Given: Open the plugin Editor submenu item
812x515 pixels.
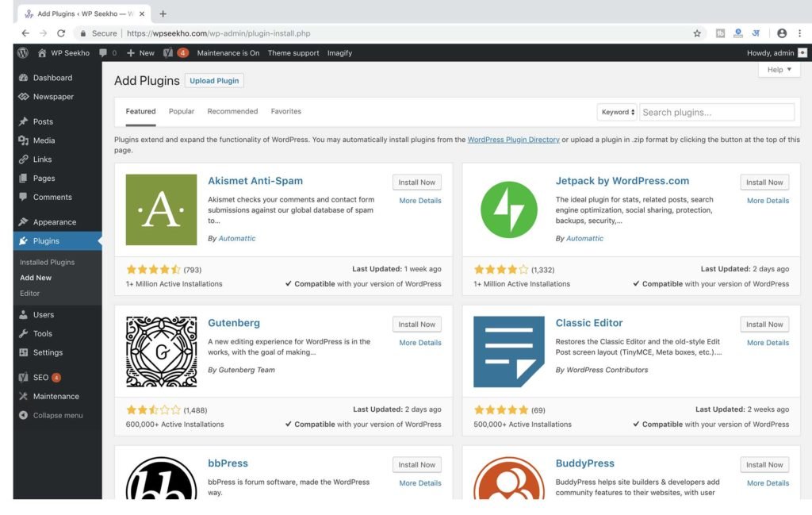Looking at the screenshot, I should point(29,294).
